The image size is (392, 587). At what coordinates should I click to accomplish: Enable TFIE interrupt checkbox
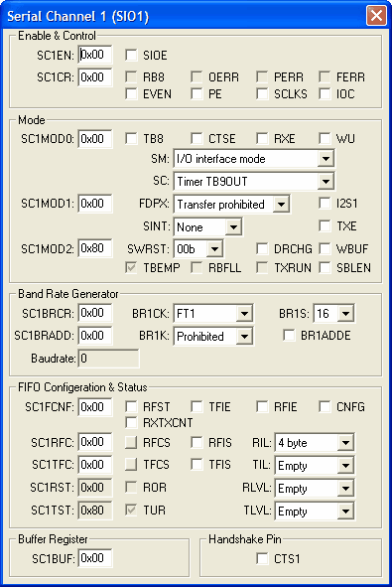[x=196, y=406]
